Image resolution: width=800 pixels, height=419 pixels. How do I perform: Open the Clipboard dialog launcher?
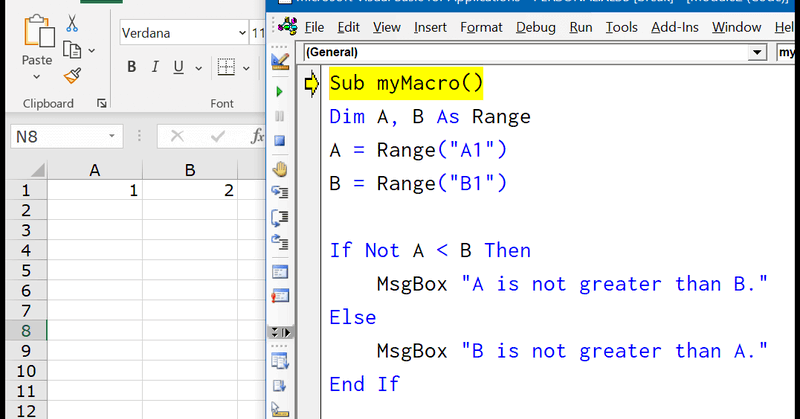click(102, 104)
